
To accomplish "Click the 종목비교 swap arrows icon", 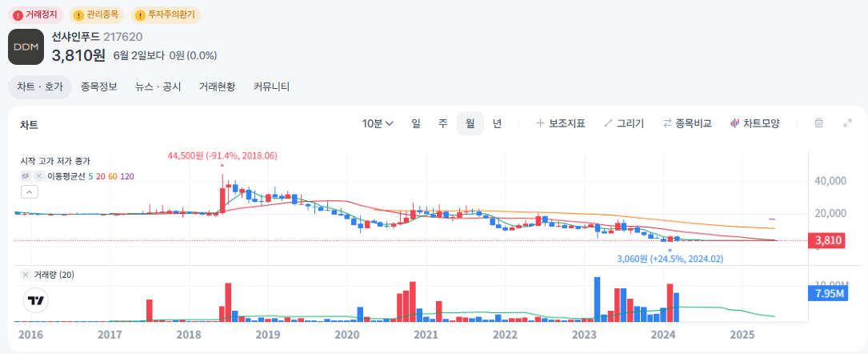I will tap(668, 123).
